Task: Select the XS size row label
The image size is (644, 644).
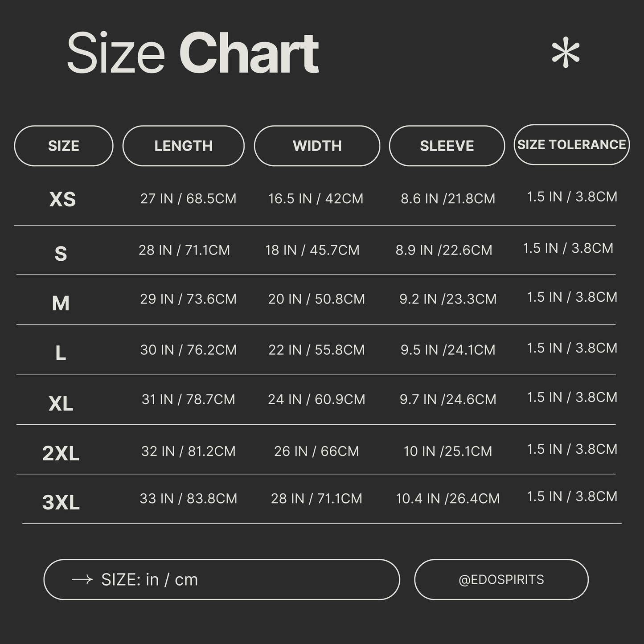Action: (62, 199)
